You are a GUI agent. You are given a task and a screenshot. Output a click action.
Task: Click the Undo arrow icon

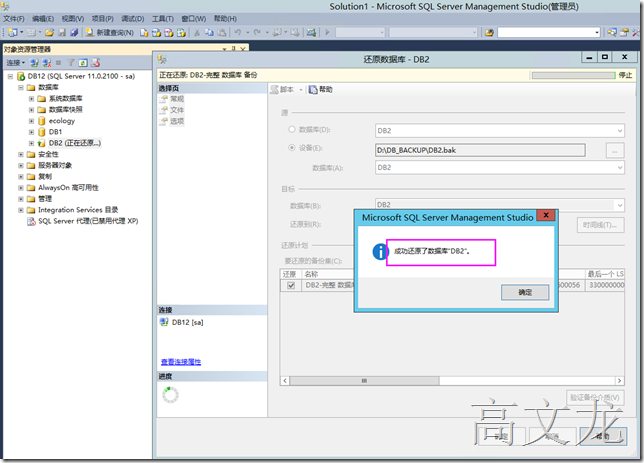click(237, 32)
